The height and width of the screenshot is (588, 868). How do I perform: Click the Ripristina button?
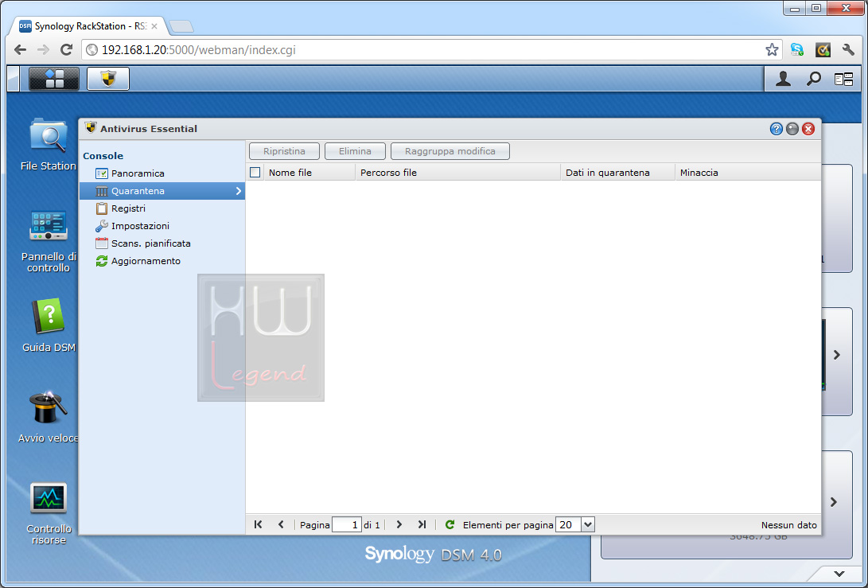pyautogui.click(x=285, y=151)
